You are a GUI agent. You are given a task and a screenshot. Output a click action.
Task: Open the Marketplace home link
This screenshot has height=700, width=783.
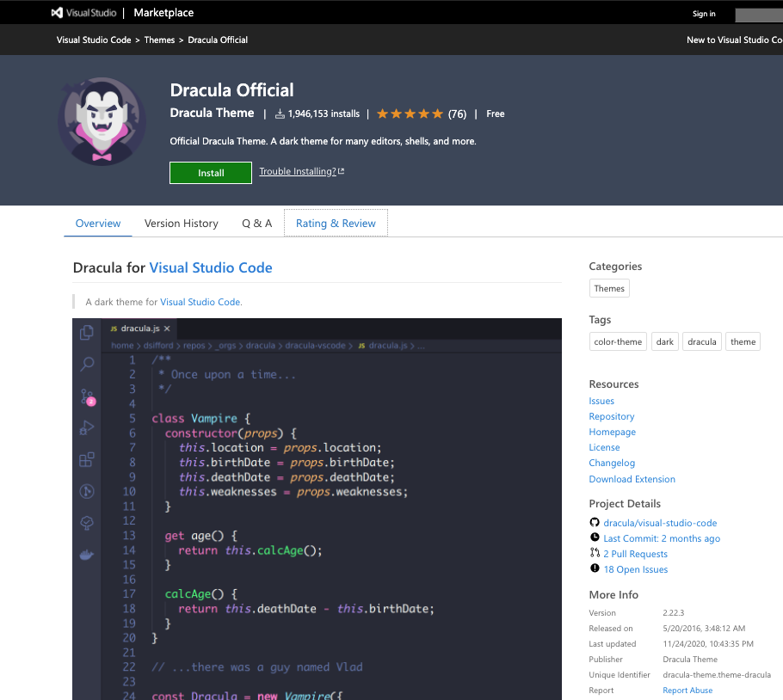click(x=163, y=13)
